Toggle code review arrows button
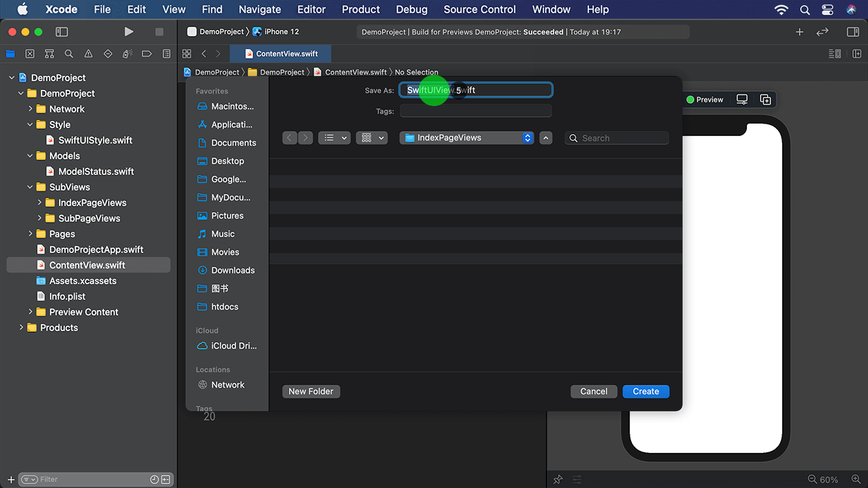This screenshot has width=868, height=488. [x=822, y=32]
